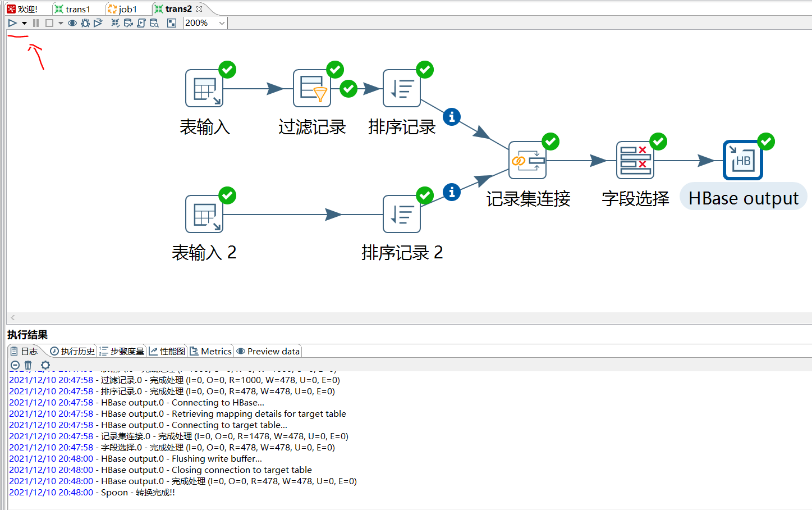Click the 执行结果 panel title
The width and height of the screenshot is (812, 510).
pyautogui.click(x=27, y=335)
